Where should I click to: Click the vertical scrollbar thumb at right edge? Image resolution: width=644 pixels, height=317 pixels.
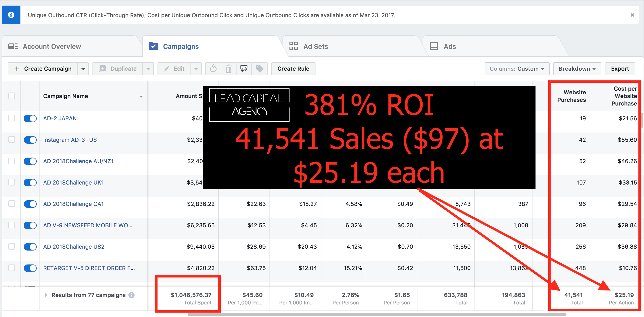pos(642,120)
